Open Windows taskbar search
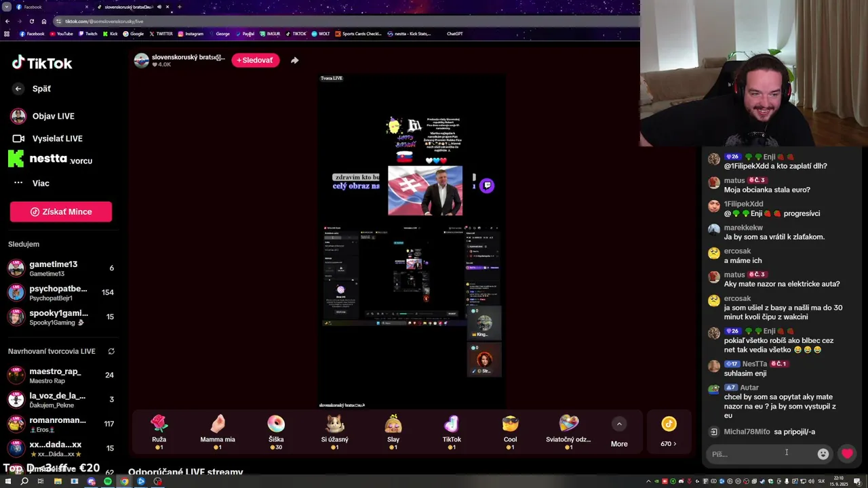The width and height of the screenshot is (868, 488). pos(24,481)
